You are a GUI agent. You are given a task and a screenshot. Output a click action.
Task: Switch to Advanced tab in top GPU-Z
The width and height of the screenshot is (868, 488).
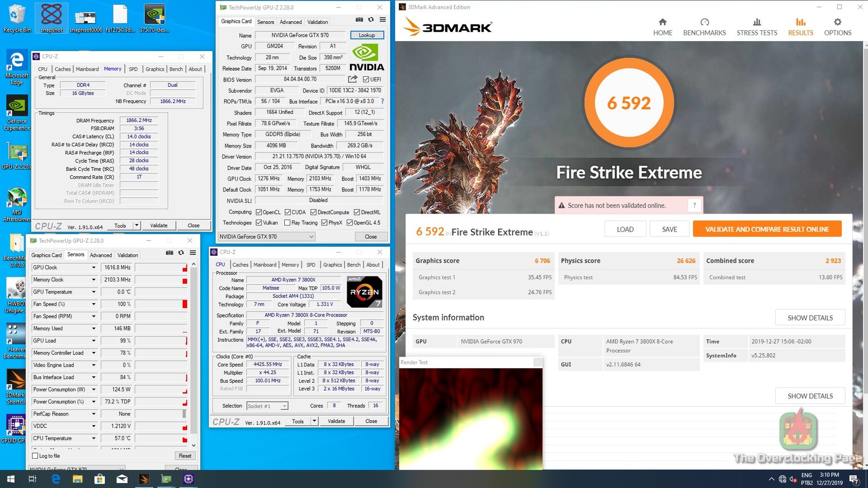pyautogui.click(x=291, y=22)
